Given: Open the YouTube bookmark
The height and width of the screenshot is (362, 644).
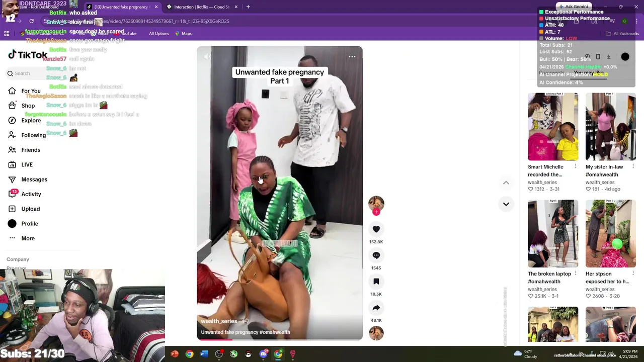Looking at the screenshot, I should tap(125, 34).
